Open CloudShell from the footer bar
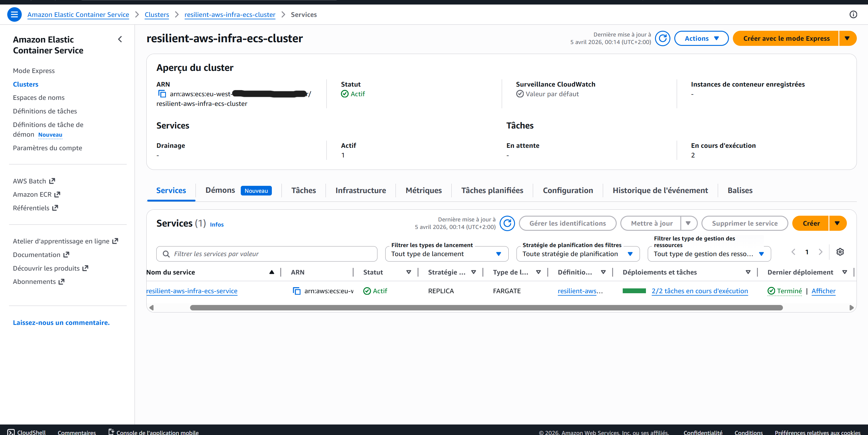 pyautogui.click(x=27, y=432)
